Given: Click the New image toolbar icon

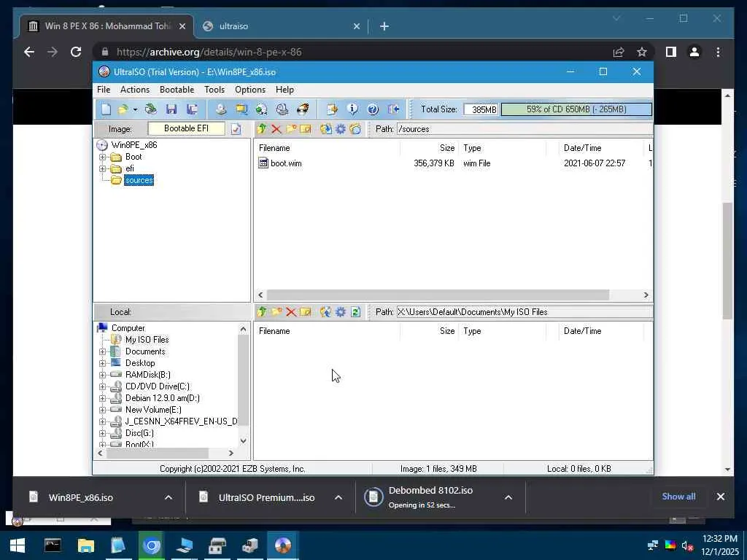Looking at the screenshot, I should pos(106,109).
